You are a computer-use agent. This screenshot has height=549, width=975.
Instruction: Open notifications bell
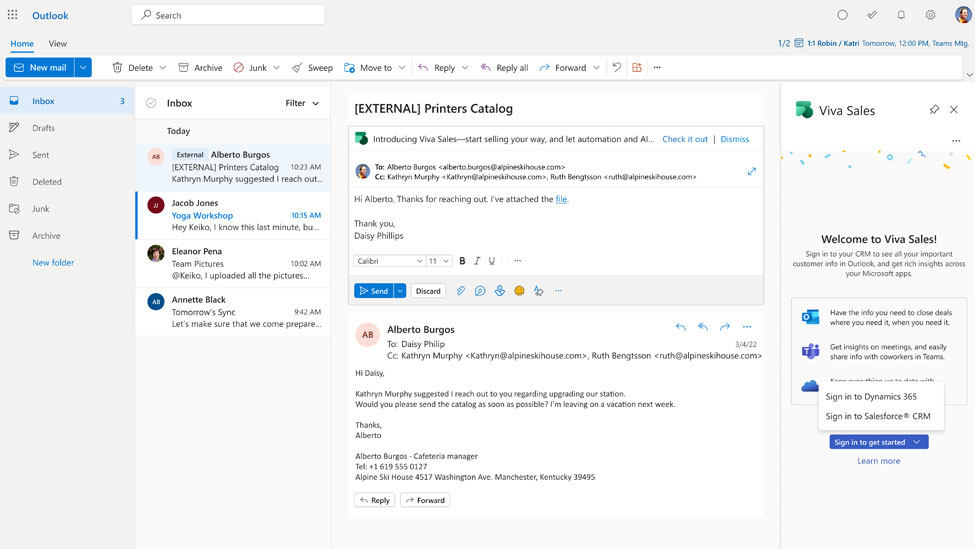coord(901,15)
